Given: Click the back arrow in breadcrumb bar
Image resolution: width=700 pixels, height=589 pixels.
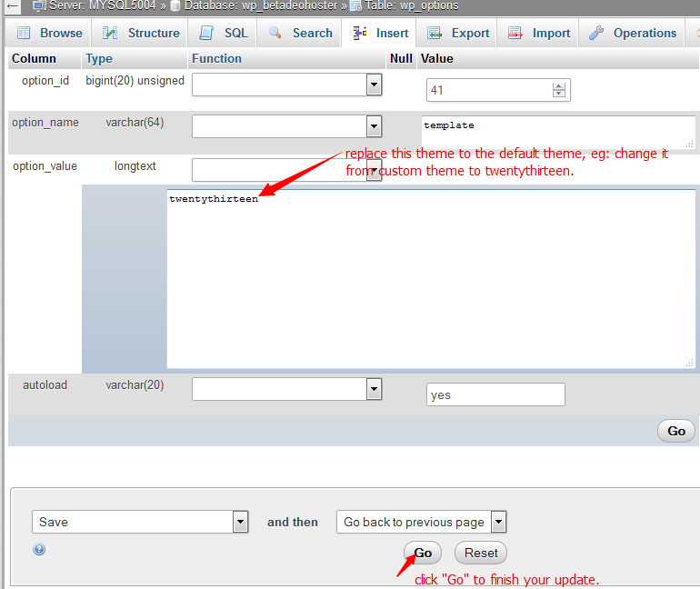Looking at the screenshot, I should (x=12, y=5).
